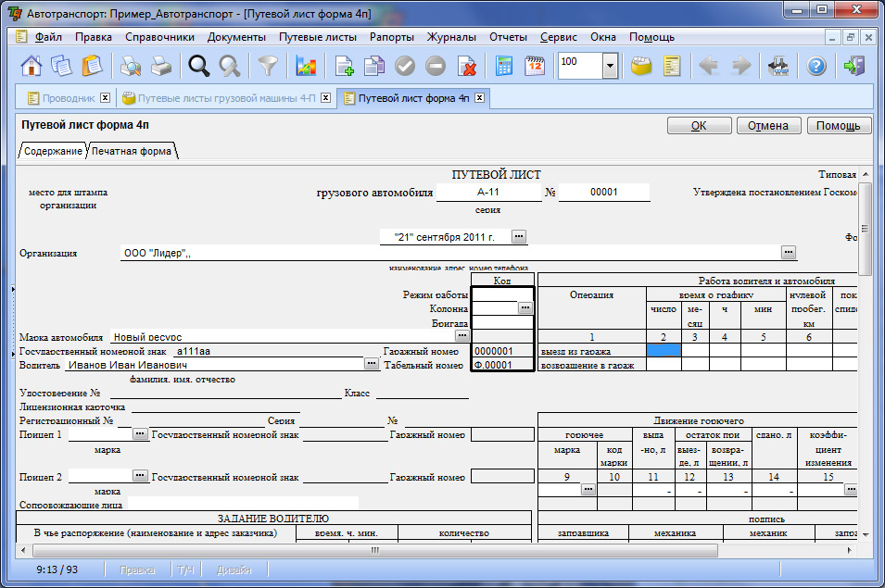Open organization selection ellipsis button

(789, 252)
